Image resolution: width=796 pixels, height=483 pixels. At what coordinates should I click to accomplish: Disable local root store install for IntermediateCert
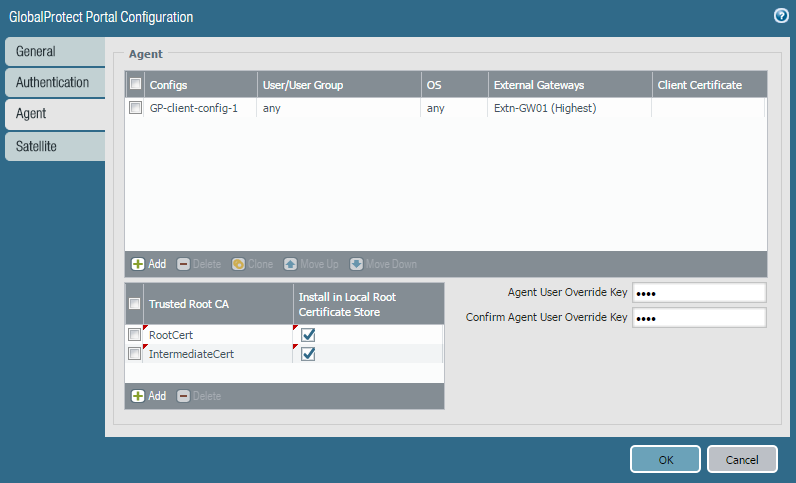point(308,354)
